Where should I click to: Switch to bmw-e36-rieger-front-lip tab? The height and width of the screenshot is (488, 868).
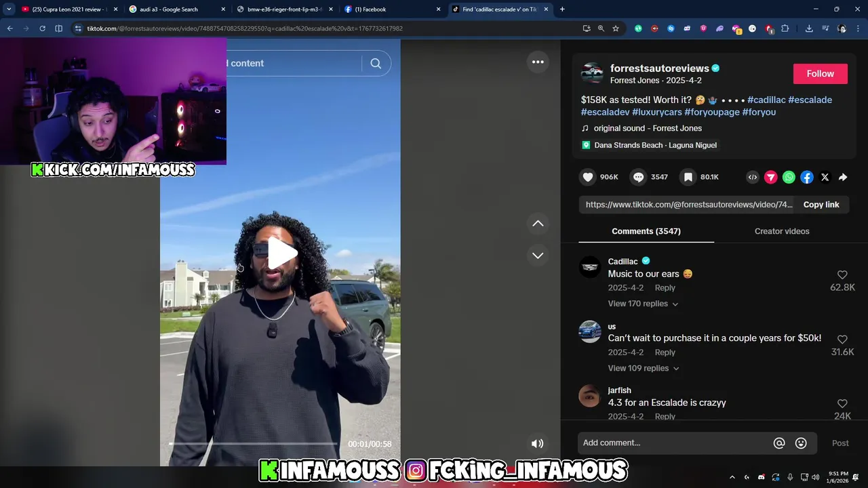point(284,9)
